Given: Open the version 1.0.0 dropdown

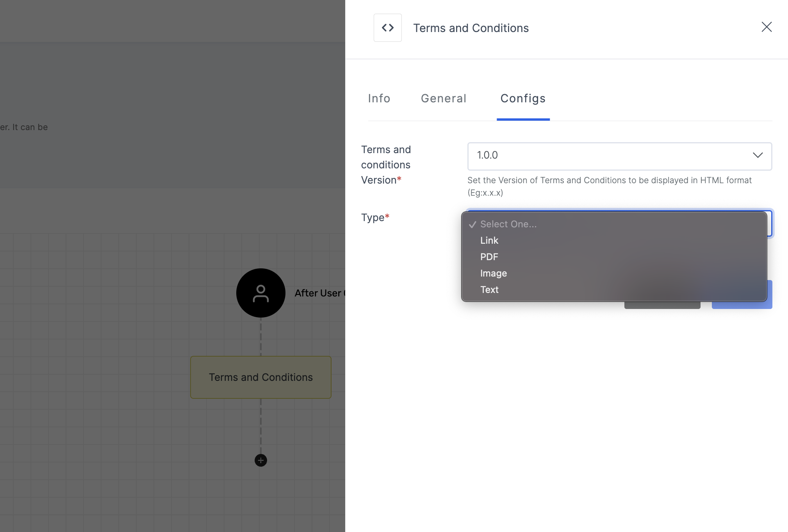Looking at the screenshot, I should [x=620, y=156].
